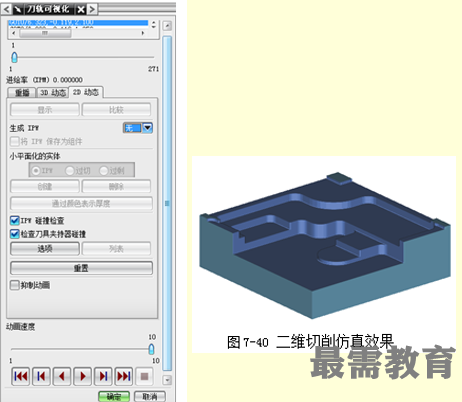The width and height of the screenshot is (462, 402).
Task: Click the 2D simulated machined part model
Action: pos(325,245)
